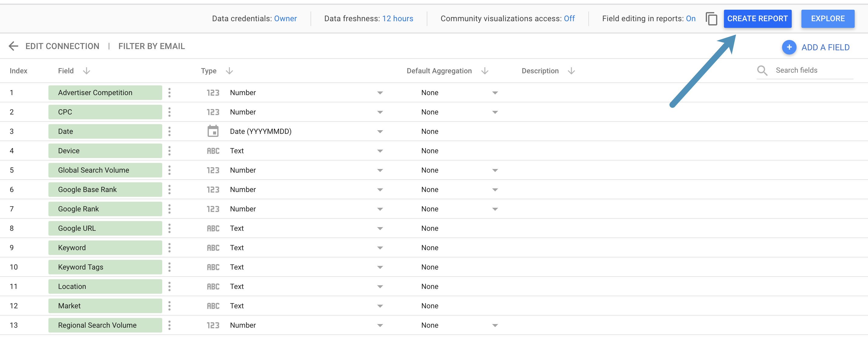
Task: Open three-dot menu for Keyword field
Action: coord(169,248)
